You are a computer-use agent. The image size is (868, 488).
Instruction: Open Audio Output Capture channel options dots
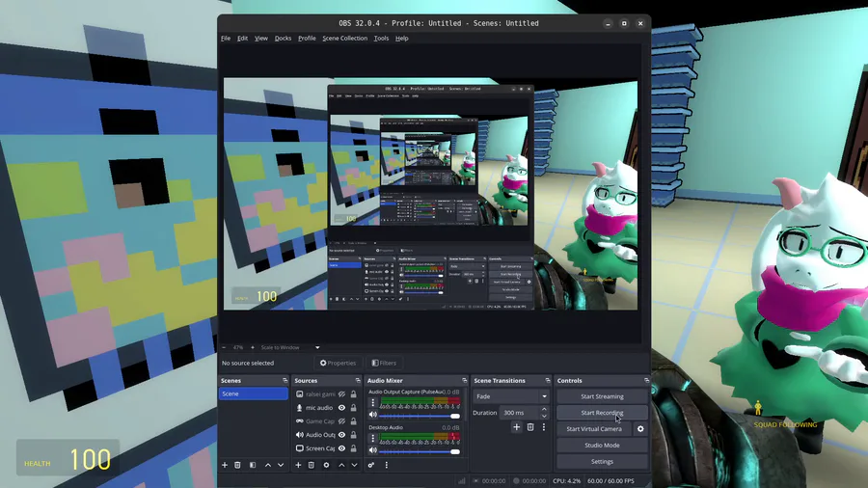(x=372, y=403)
